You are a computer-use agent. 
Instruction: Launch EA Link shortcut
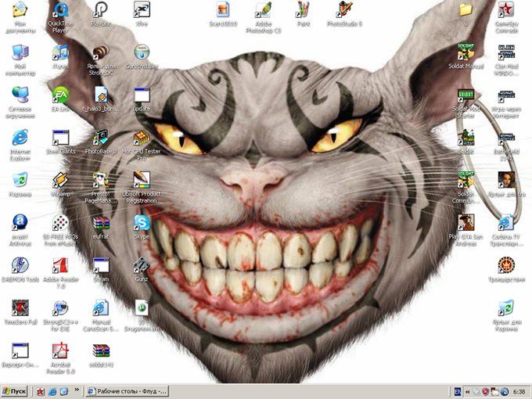(60, 95)
